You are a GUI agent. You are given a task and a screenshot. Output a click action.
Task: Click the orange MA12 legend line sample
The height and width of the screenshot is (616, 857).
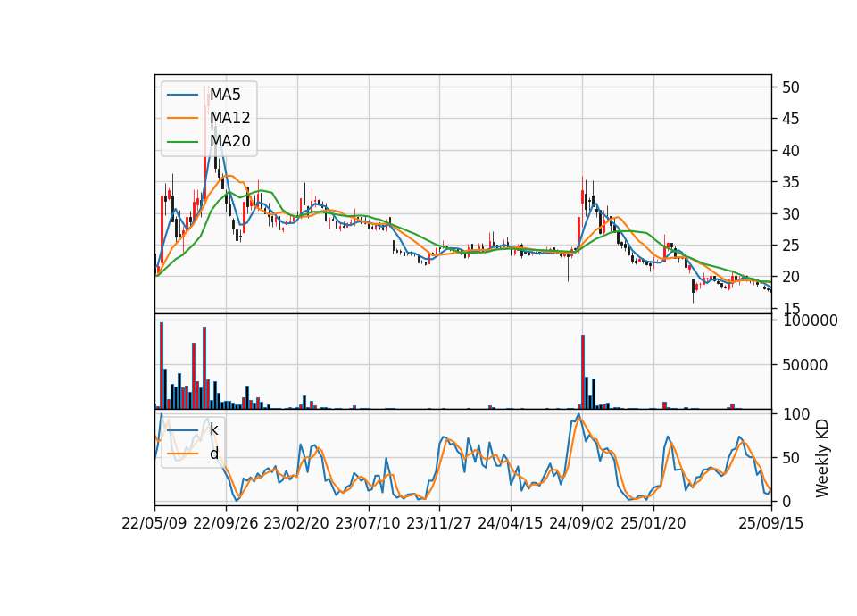pyautogui.click(x=182, y=118)
